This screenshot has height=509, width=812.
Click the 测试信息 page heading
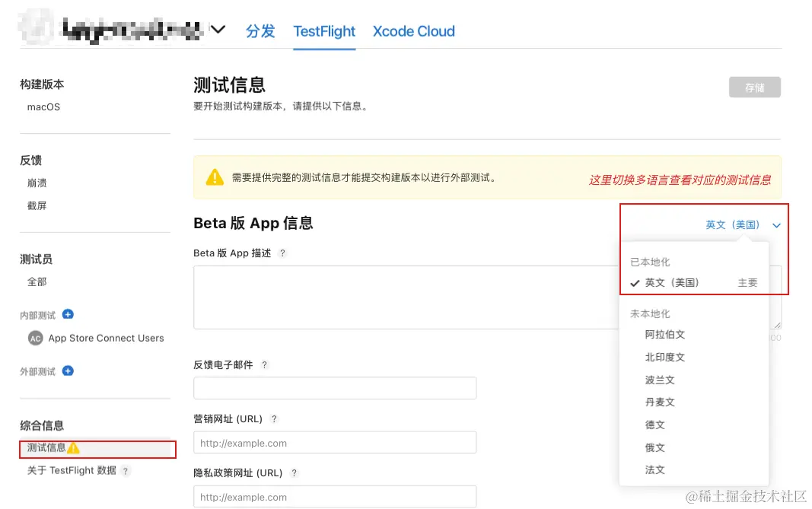pyautogui.click(x=229, y=85)
